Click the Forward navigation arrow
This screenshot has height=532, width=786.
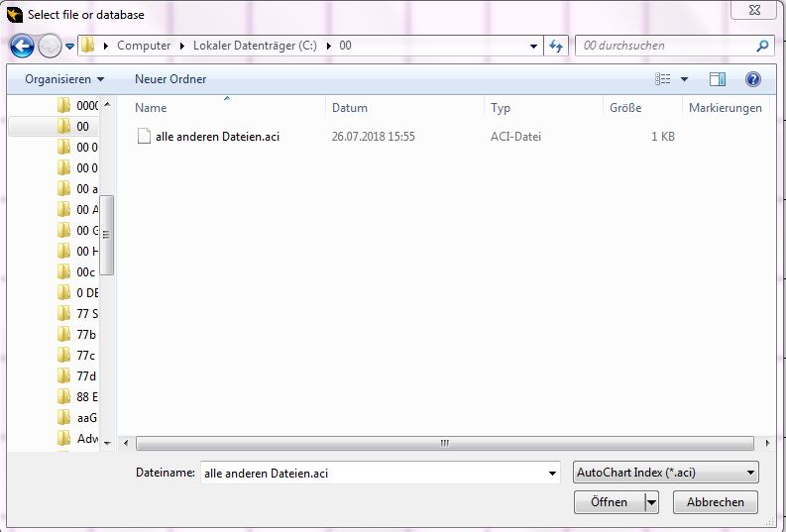click(49, 46)
